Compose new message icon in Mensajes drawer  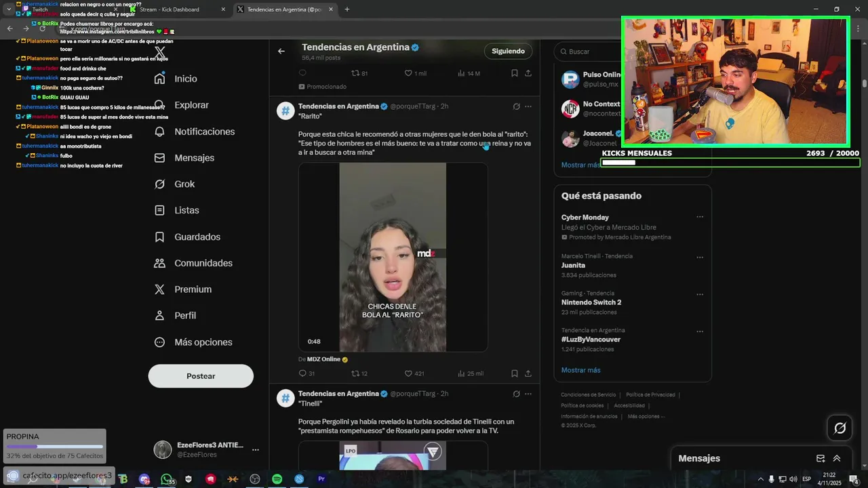[x=821, y=458]
